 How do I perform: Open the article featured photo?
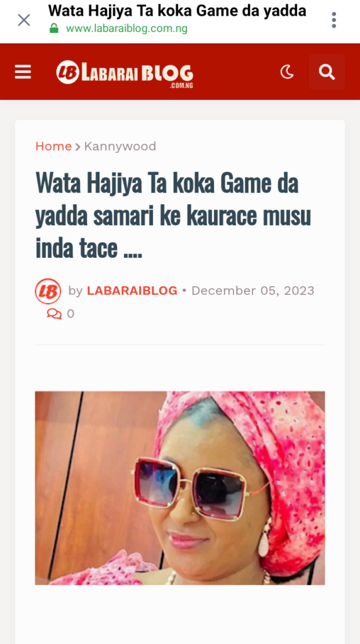[180, 488]
